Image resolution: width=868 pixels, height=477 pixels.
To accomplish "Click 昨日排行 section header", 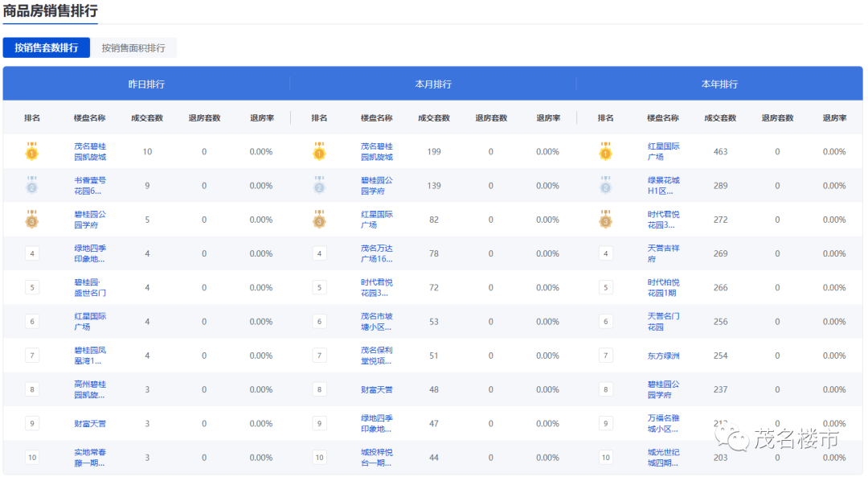I will click(146, 84).
